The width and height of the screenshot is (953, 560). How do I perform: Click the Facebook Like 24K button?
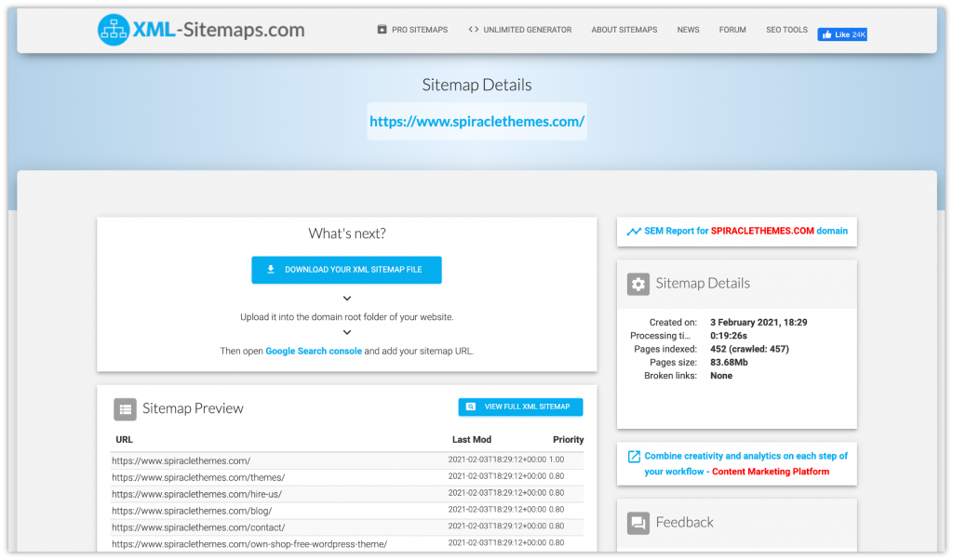pos(841,33)
